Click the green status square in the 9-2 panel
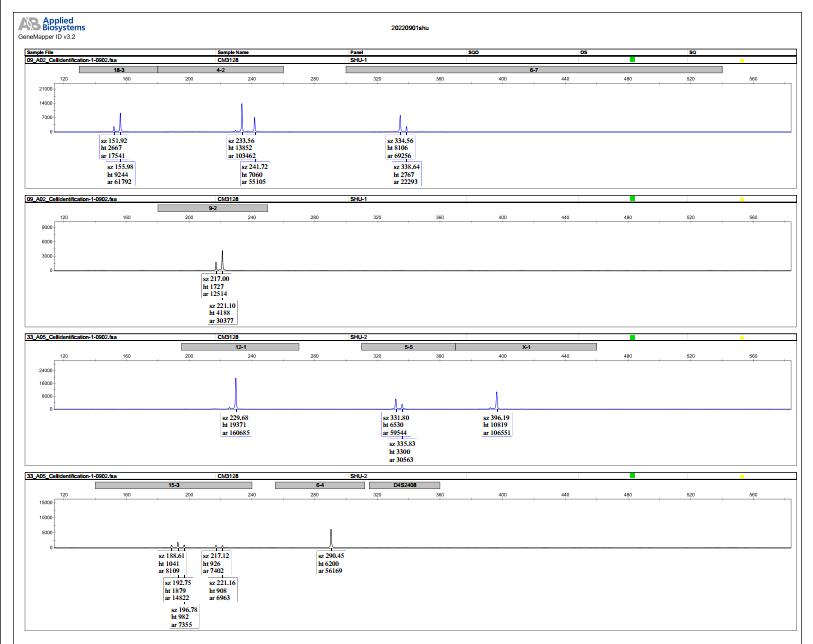 632,199
